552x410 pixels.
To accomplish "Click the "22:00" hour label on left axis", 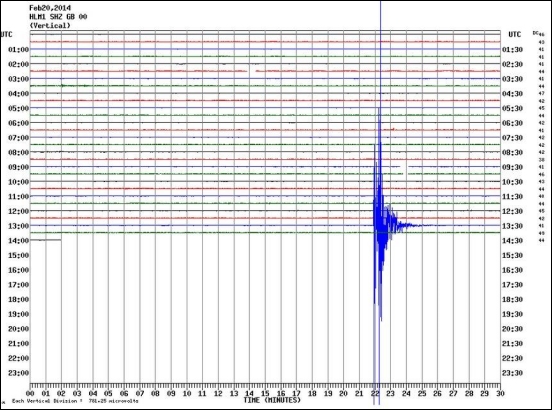I will point(19,358).
